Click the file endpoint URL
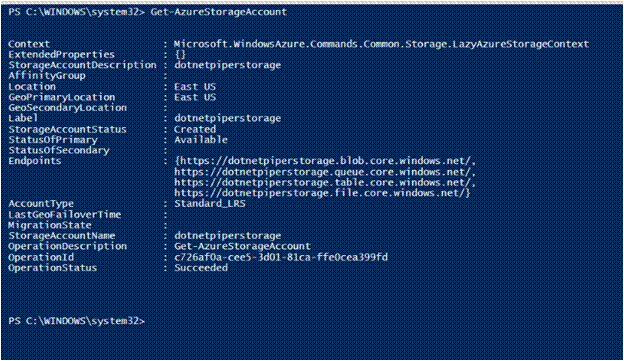 (x=322, y=193)
